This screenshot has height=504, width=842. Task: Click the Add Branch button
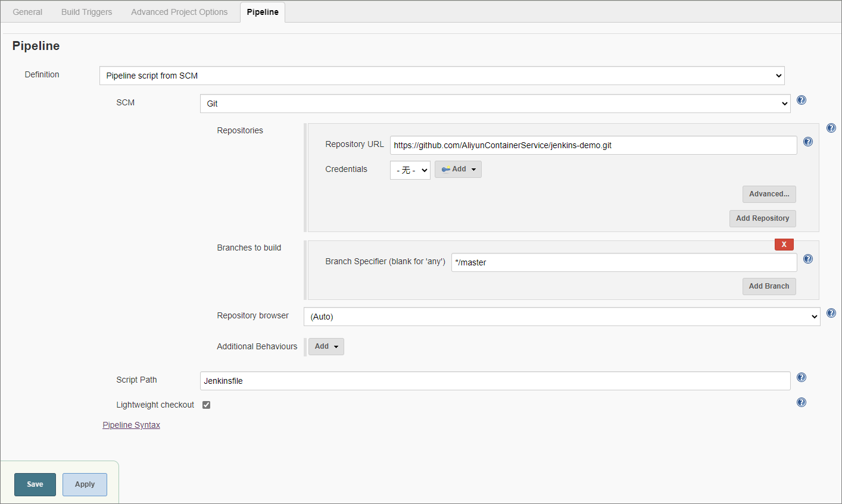[769, 286]
